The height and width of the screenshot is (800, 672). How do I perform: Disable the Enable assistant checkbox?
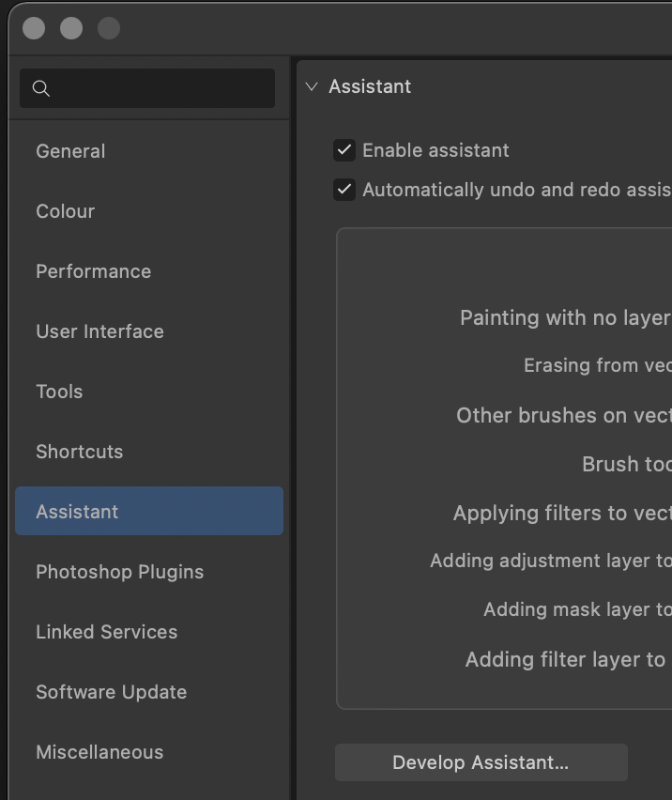point(343,149)
